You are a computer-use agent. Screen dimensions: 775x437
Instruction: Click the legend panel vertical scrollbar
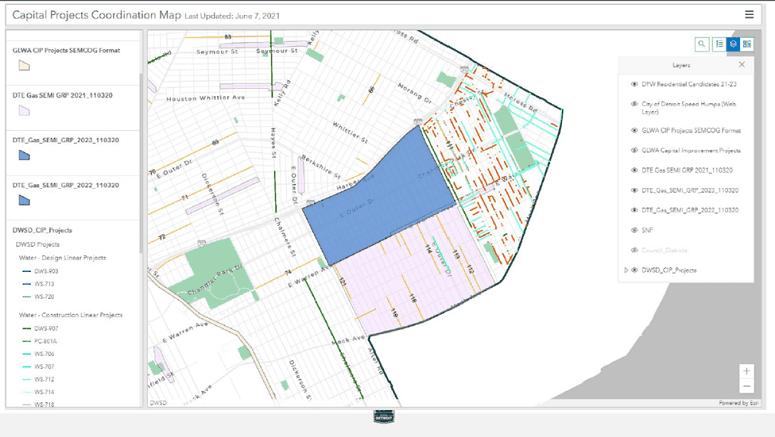point(141,163)
